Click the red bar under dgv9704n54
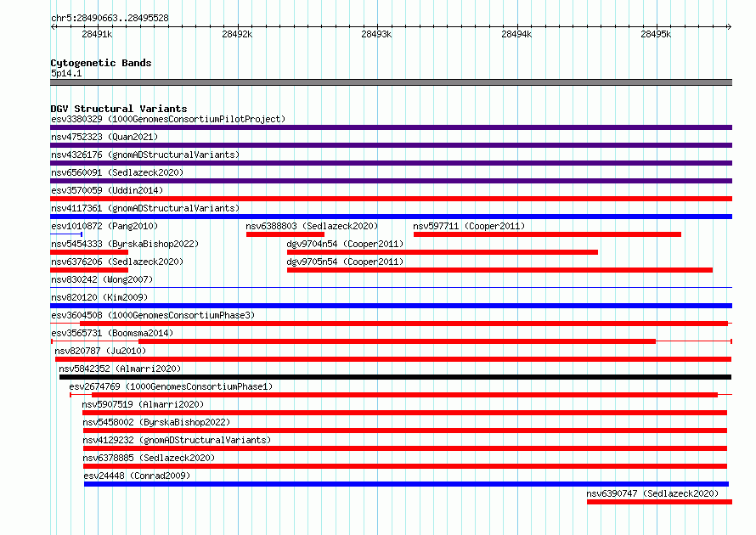The image size is (756, 535). pos(443,252)
